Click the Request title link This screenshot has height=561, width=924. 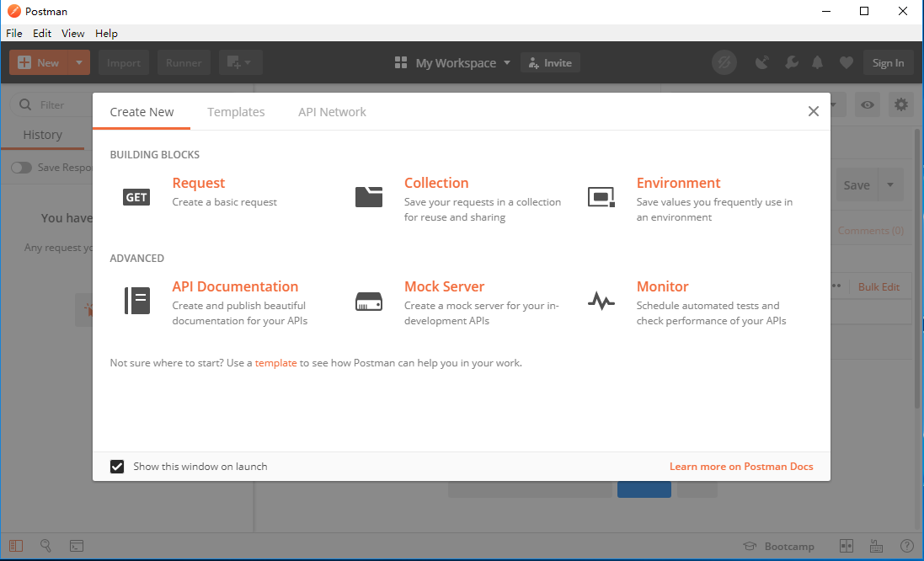[x=199, y=184]
